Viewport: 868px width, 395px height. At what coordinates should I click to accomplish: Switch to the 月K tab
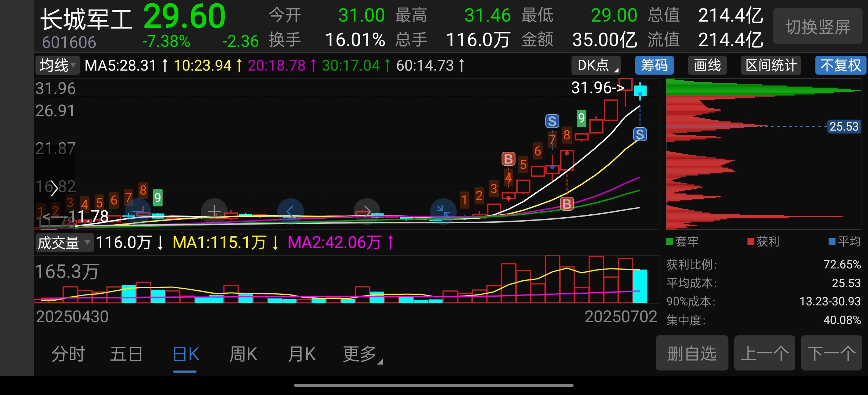pyautogui.click(x=301, y=354)
